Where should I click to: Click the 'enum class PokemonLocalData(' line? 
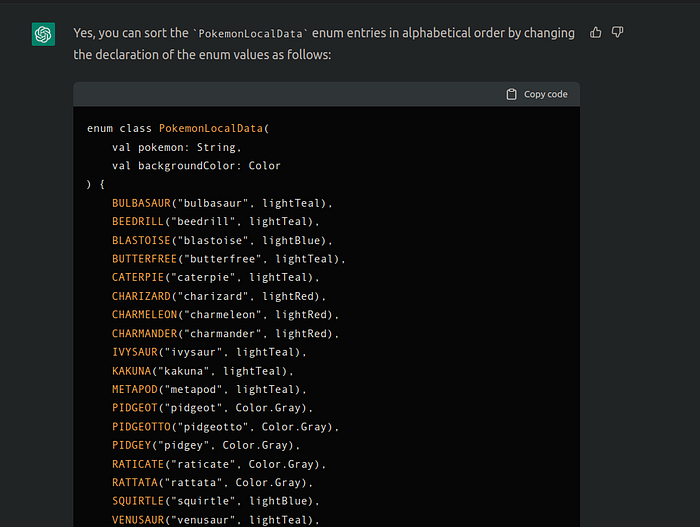coord(178,129)
